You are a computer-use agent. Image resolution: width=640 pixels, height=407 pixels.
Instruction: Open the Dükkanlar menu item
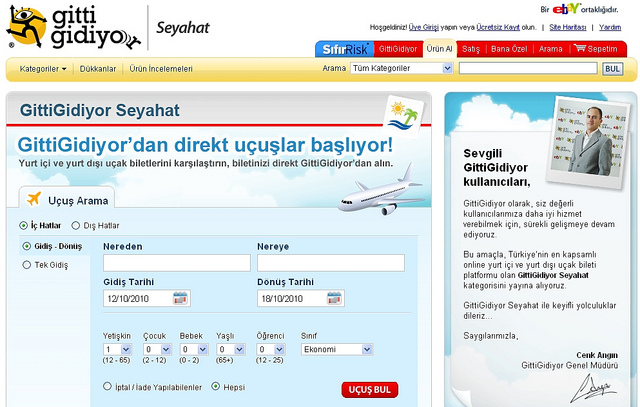click(x=98, y=69)
